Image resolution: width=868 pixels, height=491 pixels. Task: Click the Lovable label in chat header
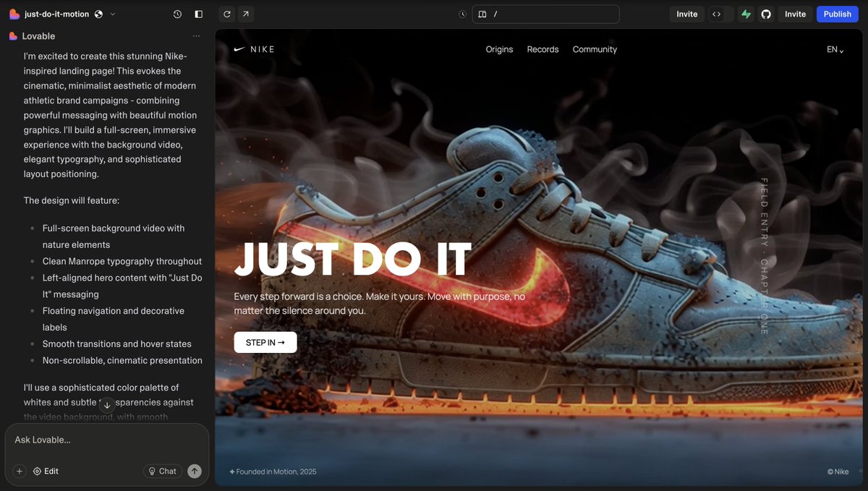[x=38, y=36]
